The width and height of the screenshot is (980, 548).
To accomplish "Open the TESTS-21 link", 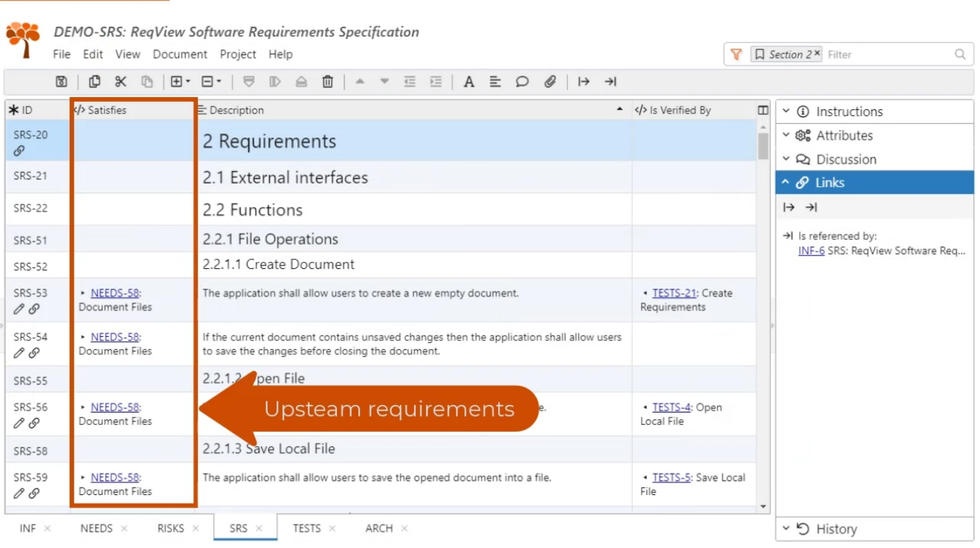I will coord(674,293).
